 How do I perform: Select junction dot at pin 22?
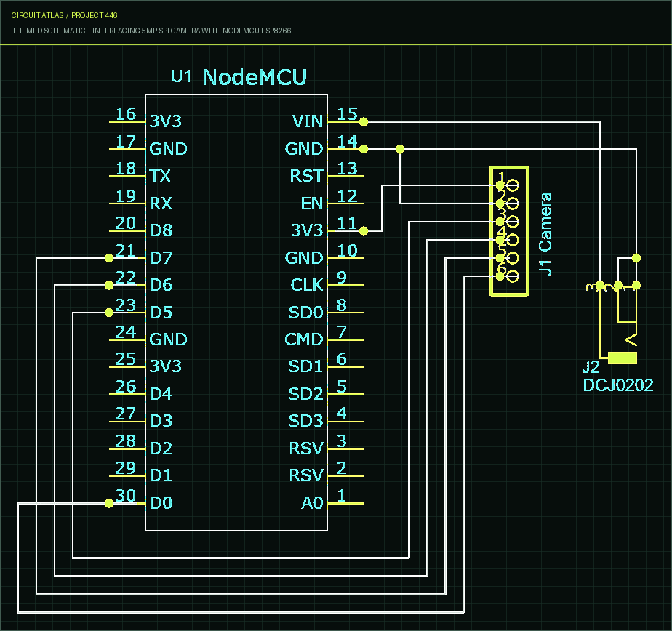click(109, 285)
